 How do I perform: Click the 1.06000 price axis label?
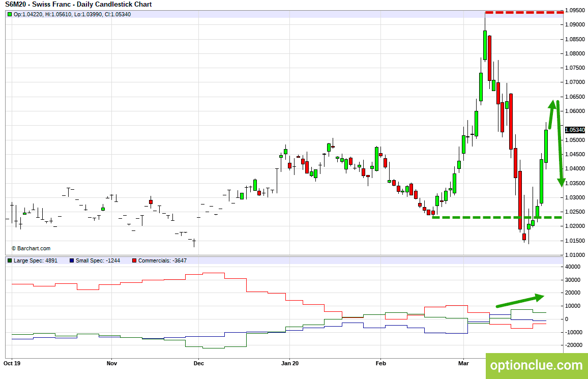tap(575, 111)
